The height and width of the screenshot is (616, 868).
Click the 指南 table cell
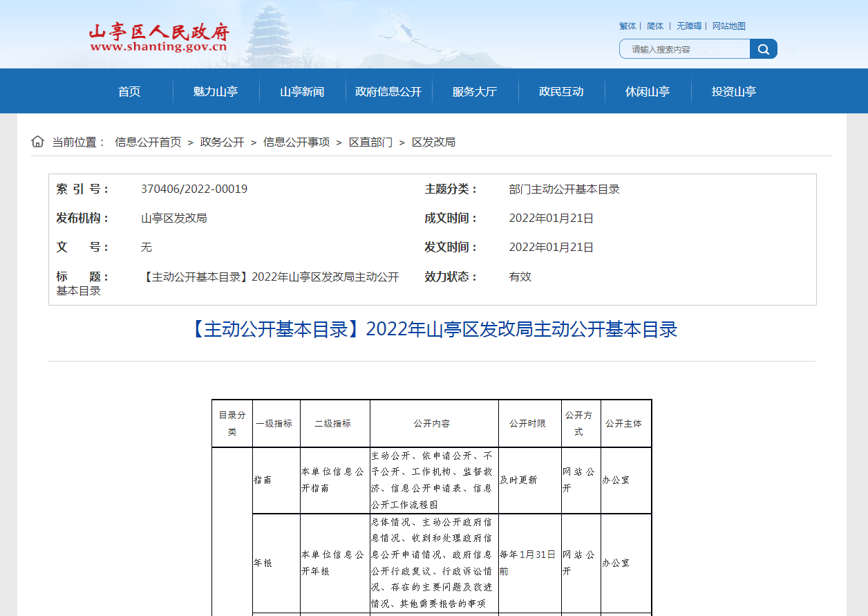click(276, 480)
